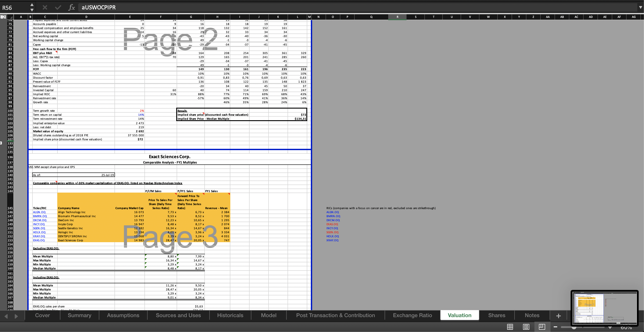This screenshot has width=644, height=332.
Task: Click the screenshot preview thumbnail
Action: (x=604, y=308)
